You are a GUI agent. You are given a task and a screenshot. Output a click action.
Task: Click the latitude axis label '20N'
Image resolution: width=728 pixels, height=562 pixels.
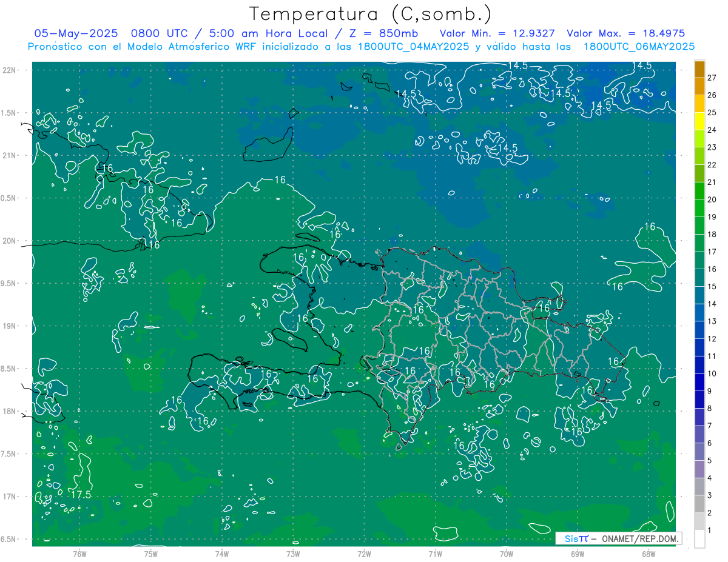coord(9,241)
